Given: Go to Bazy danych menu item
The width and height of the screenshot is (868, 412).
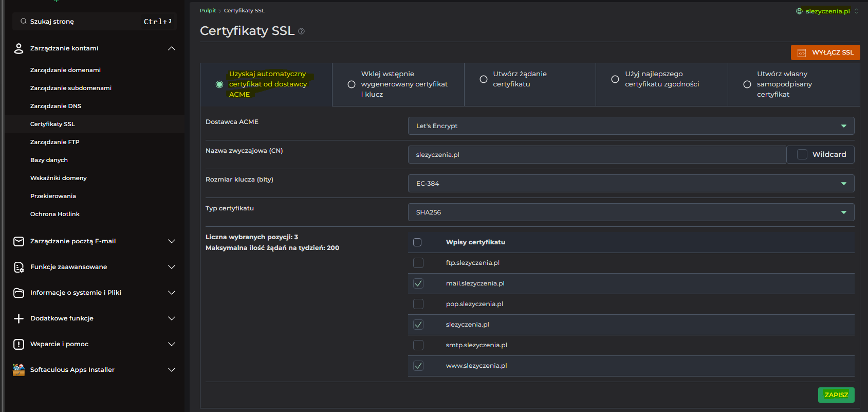Looking at the screenshot, I should click(x=49, y=160).
